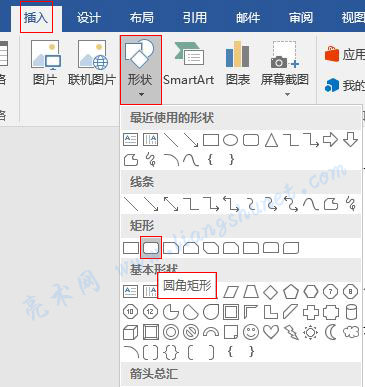Select the cross shape in basic shapes
365x387 pixels.
[311, 312]
